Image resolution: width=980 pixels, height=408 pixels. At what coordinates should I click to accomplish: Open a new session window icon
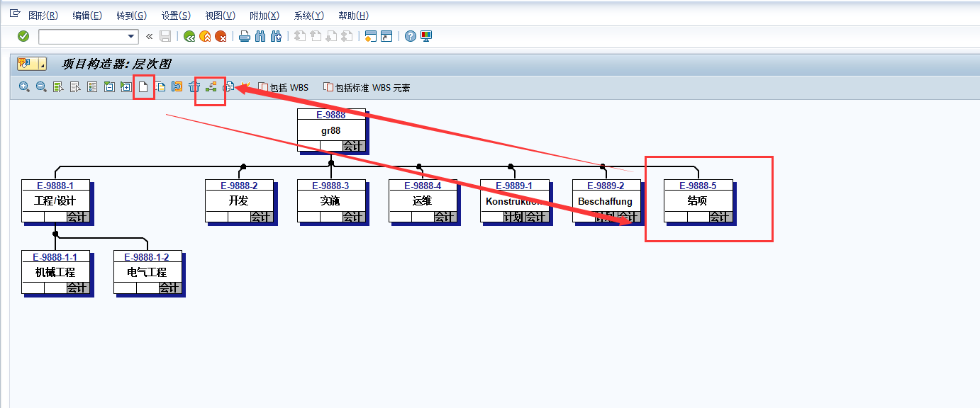click(370, 36)
